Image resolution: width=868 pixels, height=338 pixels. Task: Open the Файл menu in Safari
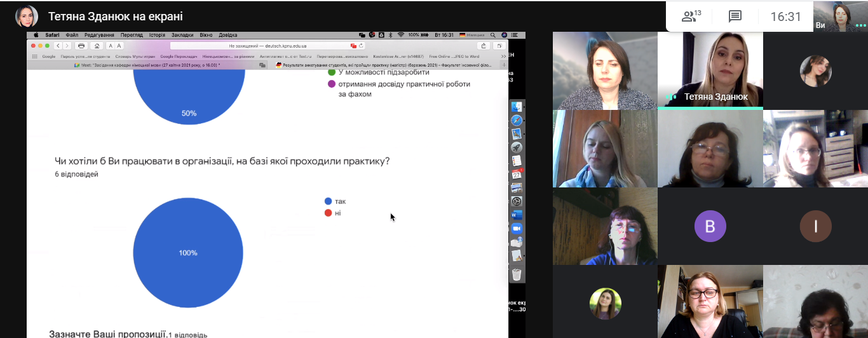(71, 35)
